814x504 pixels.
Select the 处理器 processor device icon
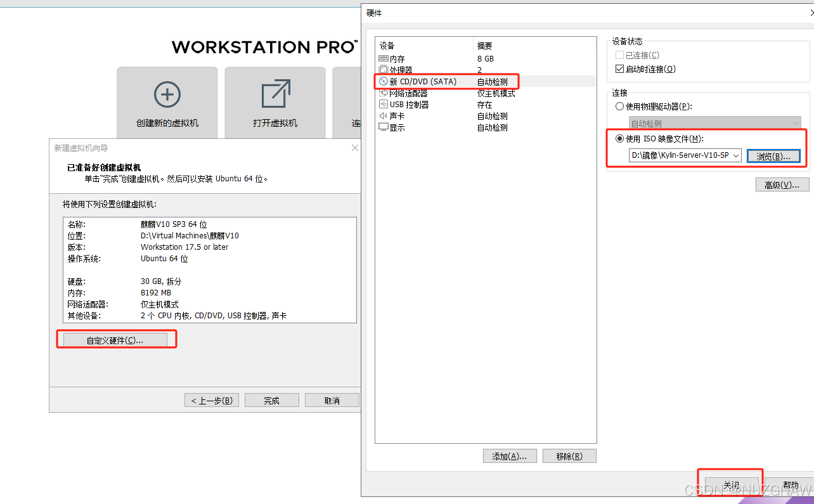pyautogui.click(x=383, y=70)
